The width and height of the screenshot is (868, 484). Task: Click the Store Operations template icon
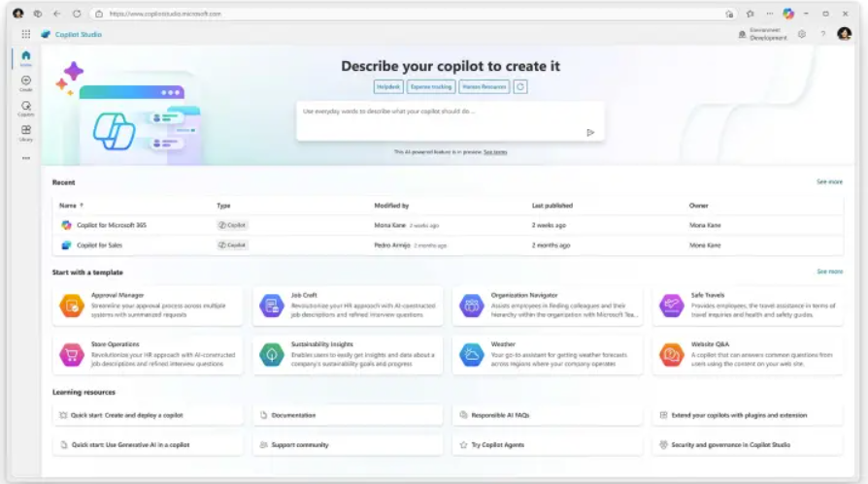point(72,355)
